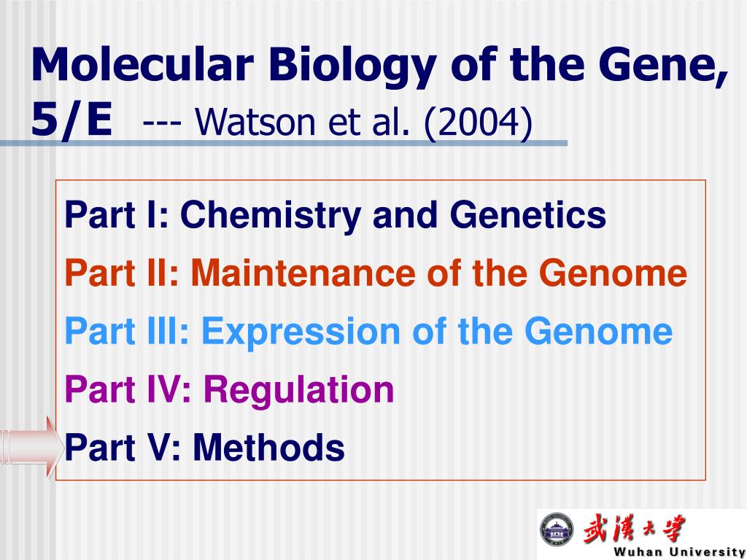The image size is (747, 560).
Task: Click the red Chinese calligraphy logo
Action: pyautogui.click(x=634, y=528)
